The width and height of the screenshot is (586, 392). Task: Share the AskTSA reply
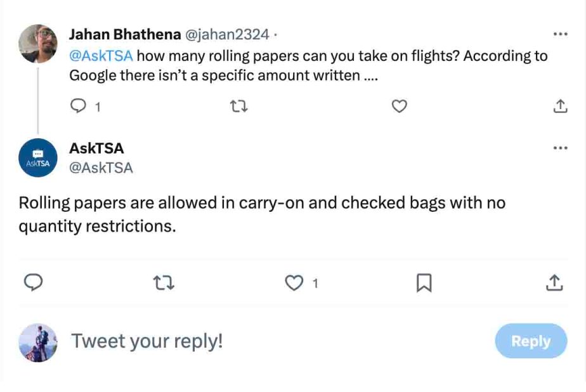(554, 282)
